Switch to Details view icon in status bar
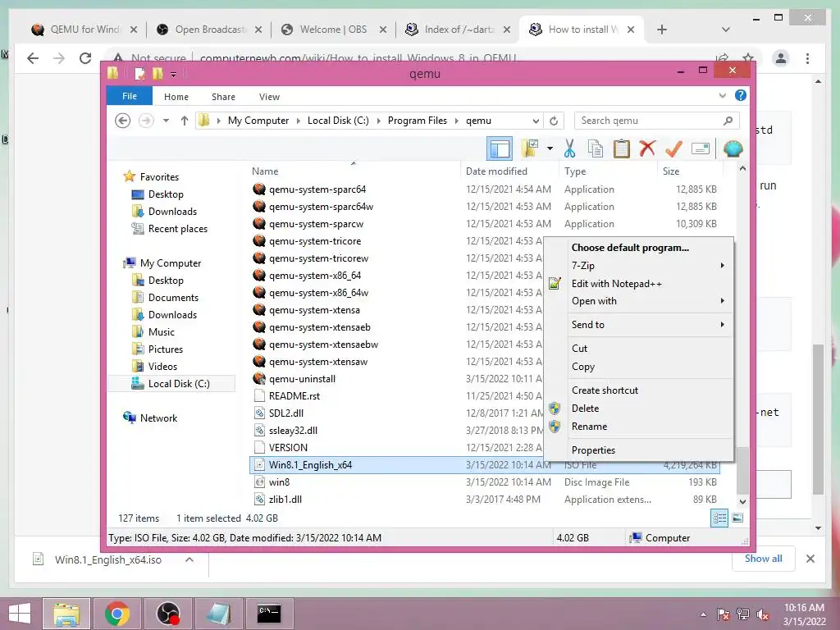The height and width of the screenshot is (630, 840). (x=719, y=518)
